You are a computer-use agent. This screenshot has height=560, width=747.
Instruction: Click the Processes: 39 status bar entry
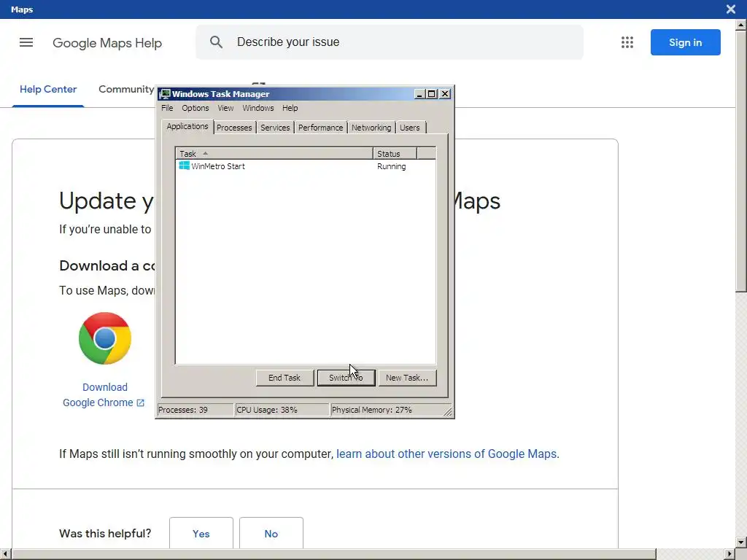point(195,410)
